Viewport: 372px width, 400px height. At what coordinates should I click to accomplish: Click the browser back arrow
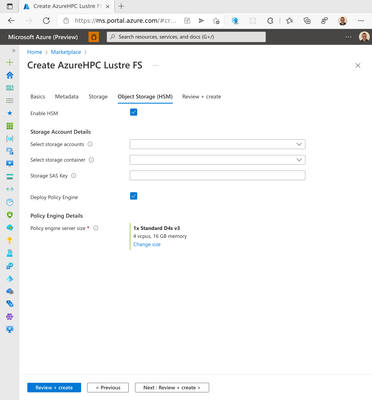tap(11, 21)
